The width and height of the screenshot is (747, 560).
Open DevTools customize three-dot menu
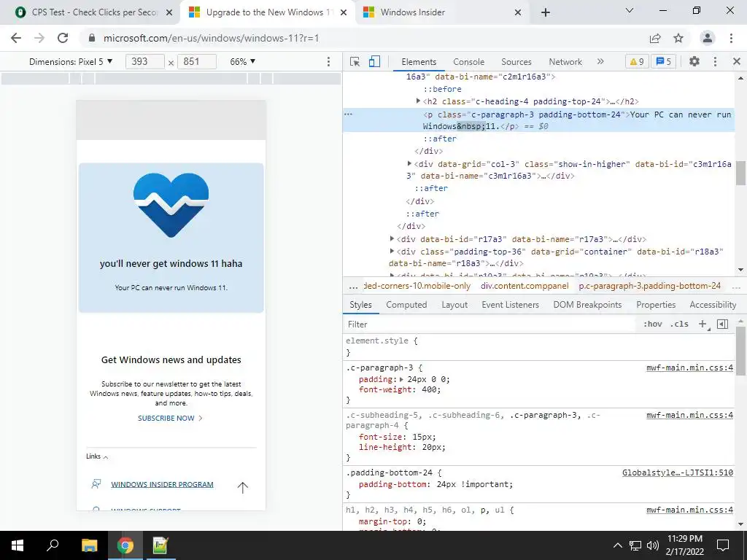715,61
